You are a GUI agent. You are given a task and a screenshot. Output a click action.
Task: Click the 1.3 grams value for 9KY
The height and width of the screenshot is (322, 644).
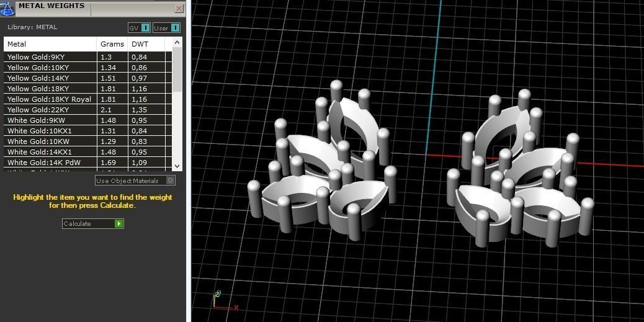(106, 57)
